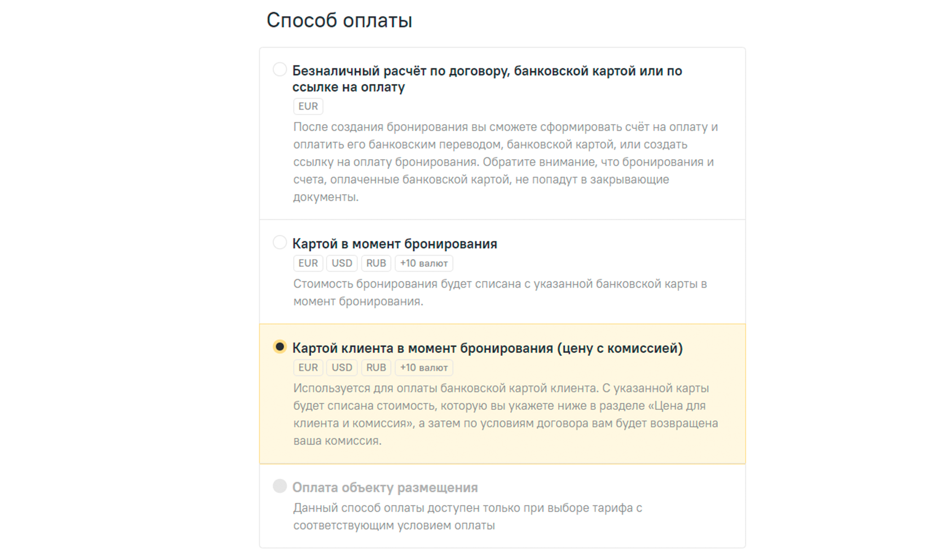Click the disabled Оплата объекту размещения radio button
The image size is (946, 560).
[x=280, y=486]
